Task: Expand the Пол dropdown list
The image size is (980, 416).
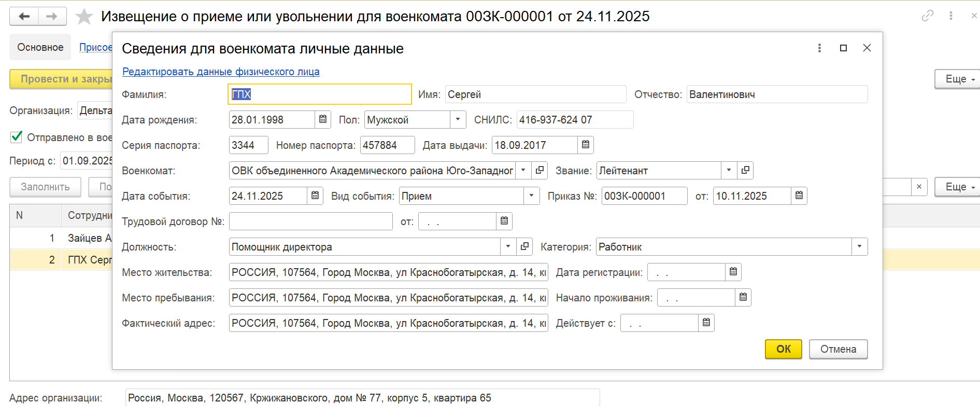Action: pos(458,119)
